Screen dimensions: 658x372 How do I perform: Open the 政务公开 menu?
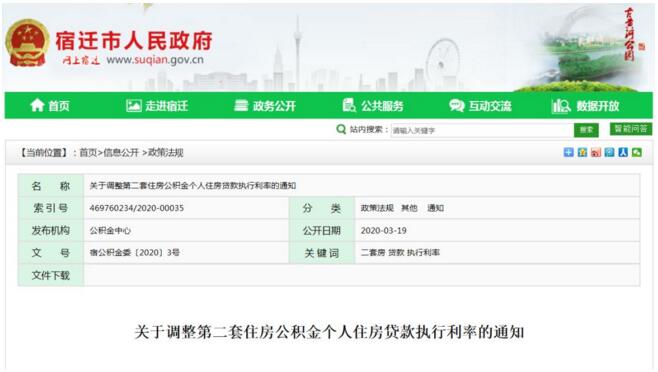[265, 105]
